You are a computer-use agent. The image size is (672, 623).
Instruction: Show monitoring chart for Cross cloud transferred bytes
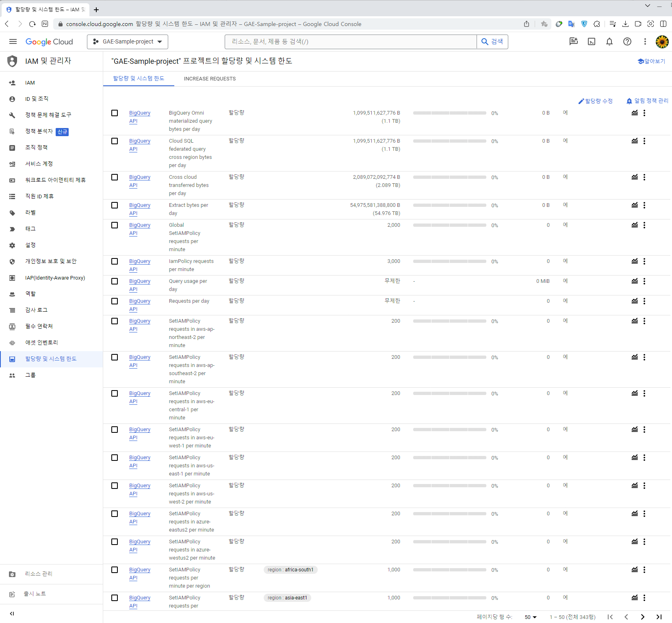tap(635, 177)
